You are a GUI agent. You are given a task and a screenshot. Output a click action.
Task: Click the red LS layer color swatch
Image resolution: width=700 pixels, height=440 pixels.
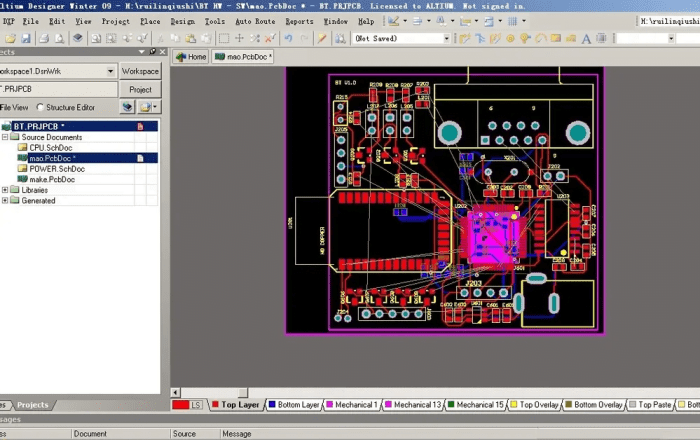tap(181, 405)
